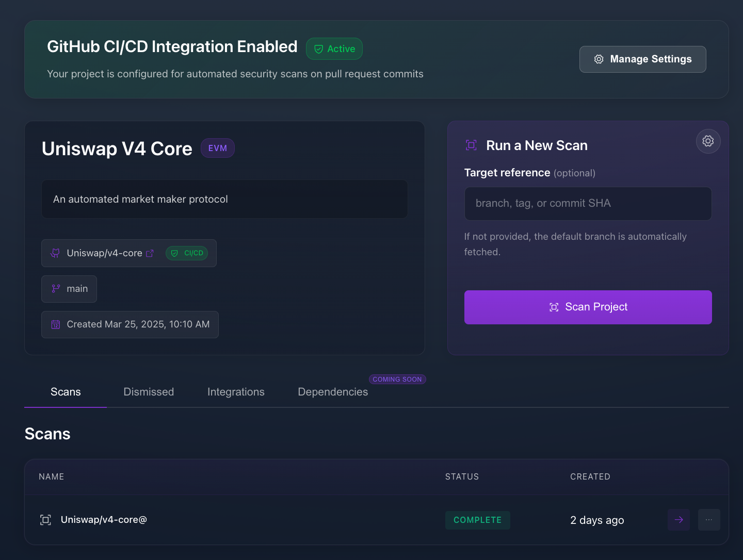Image resolution: width=743 pixels, height=560 pixels.
Task: Click the calendar icon beside Created date
Action: (x=56, y=324)
